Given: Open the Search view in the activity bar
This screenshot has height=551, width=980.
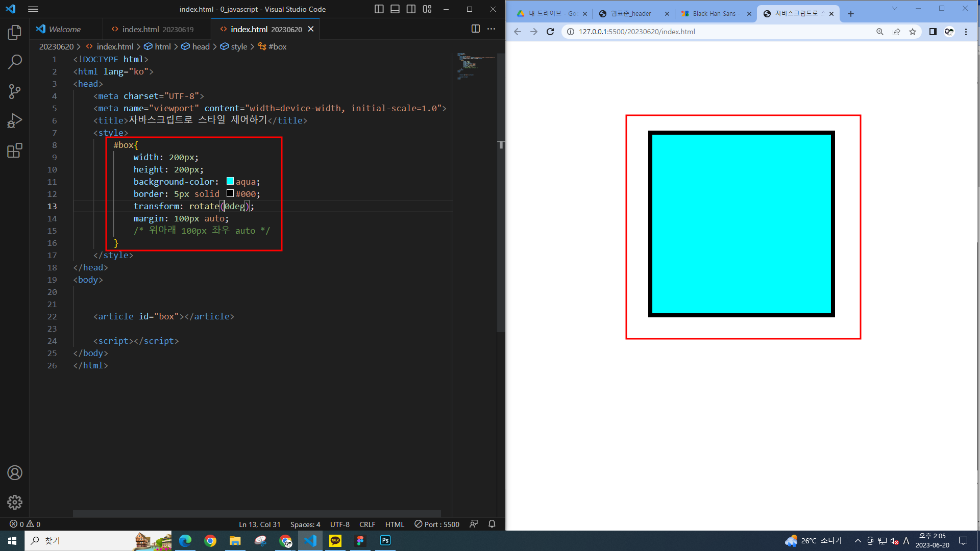Looking at the screenshot, I should click(15, 62).
